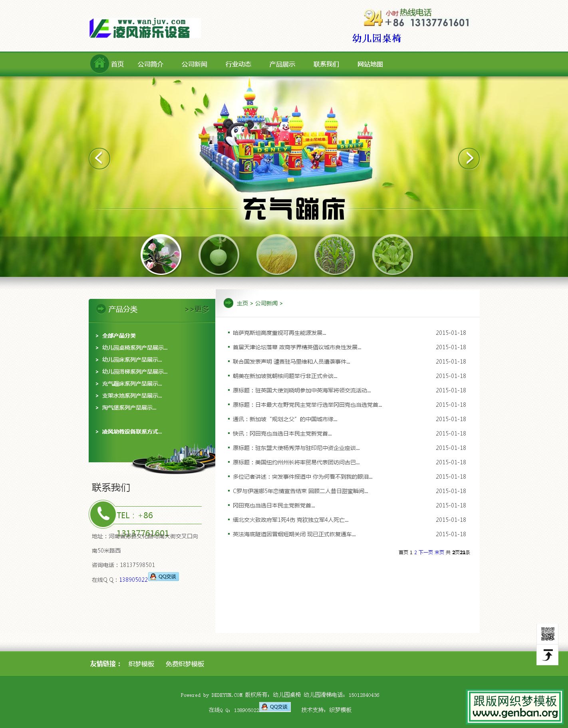
Task: Open article 朝美在新加坡就朝核问题举行非正式会谈
Action: 285,376
